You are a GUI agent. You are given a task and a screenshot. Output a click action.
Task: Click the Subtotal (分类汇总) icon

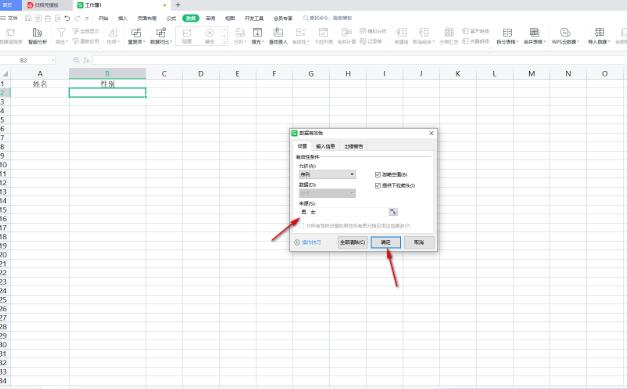click(x=449, y=32)
